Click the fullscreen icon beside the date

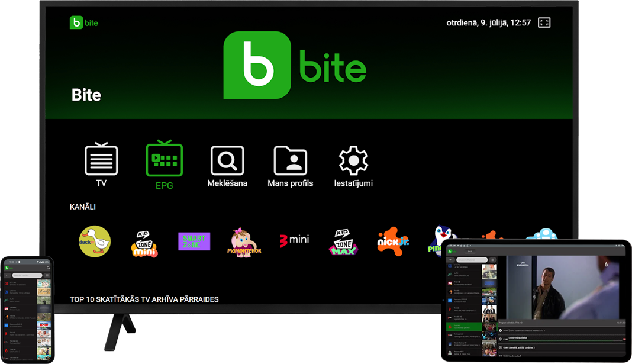[544, 23]
